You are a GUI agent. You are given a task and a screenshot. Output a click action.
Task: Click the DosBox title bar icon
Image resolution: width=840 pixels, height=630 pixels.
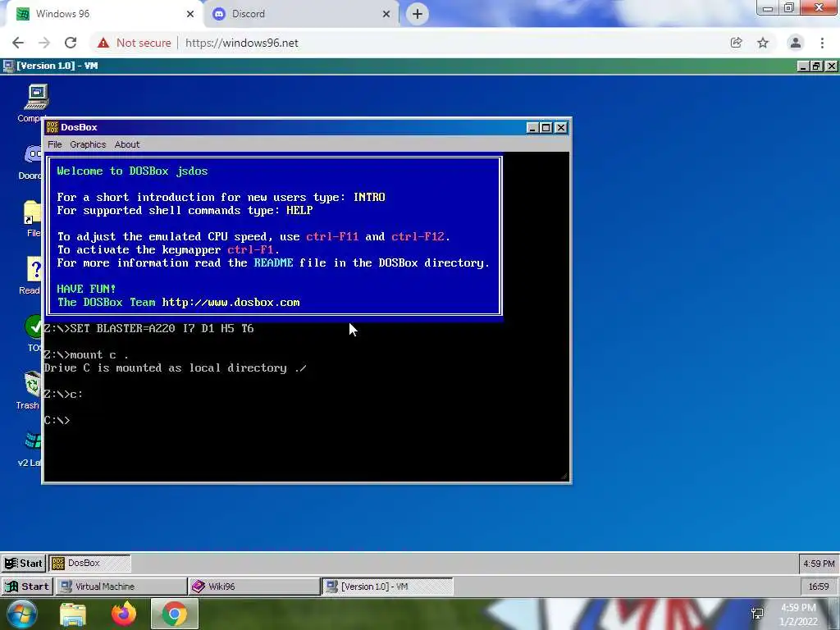pyautogui.click(x=52, y=127)
